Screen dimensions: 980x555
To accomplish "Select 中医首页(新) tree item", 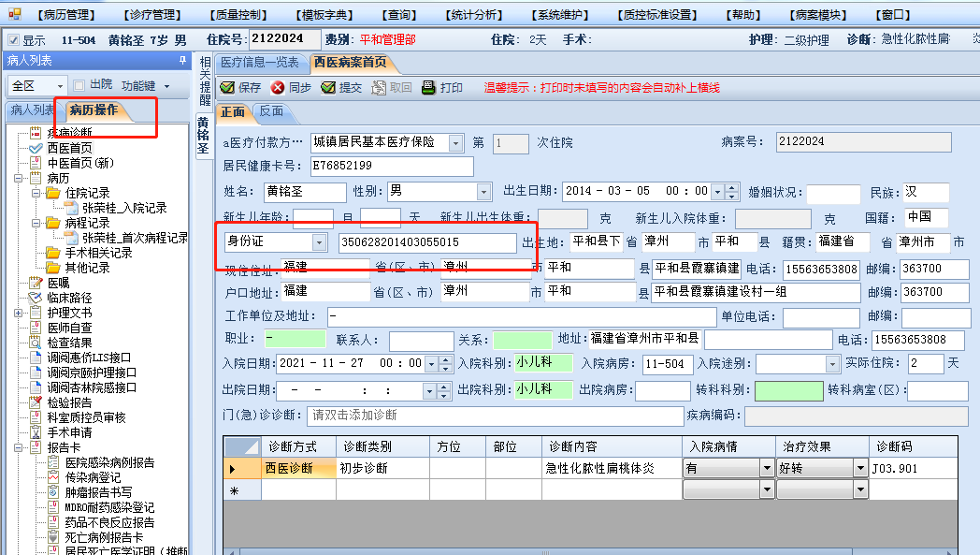I will point(80,163).
